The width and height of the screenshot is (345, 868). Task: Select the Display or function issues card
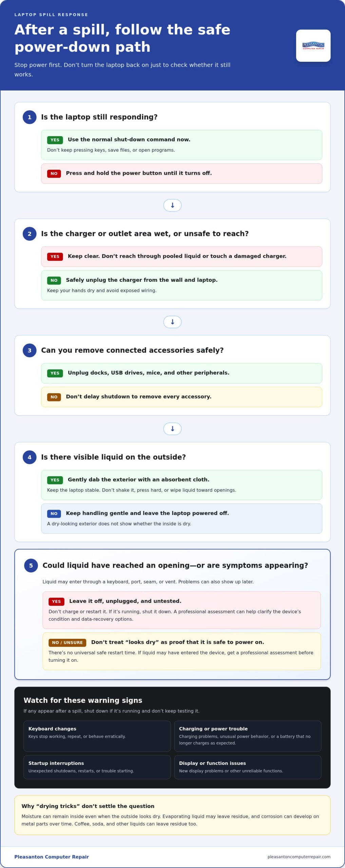(x=248, y=767)
